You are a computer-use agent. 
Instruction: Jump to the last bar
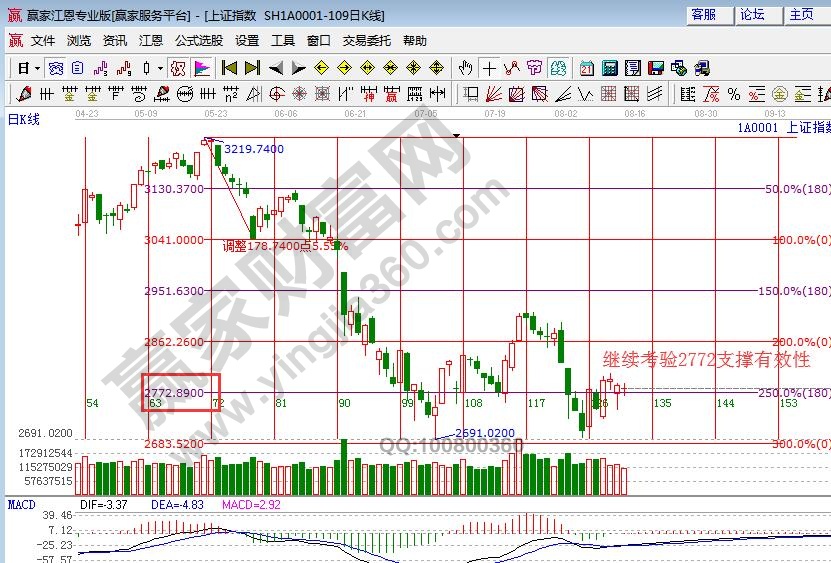[252, 69]
